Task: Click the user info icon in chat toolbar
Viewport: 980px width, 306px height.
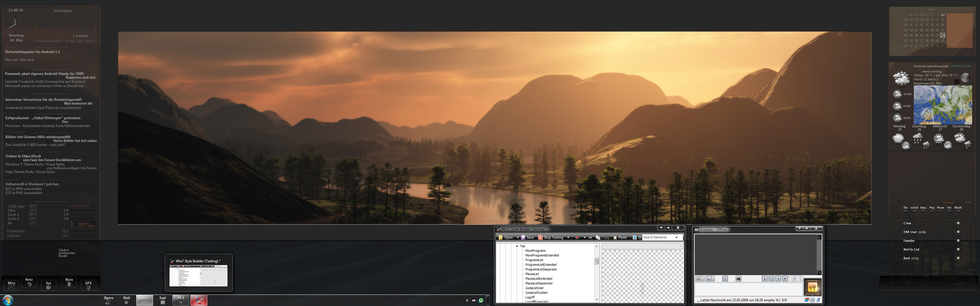Action: tap(709, 279)
